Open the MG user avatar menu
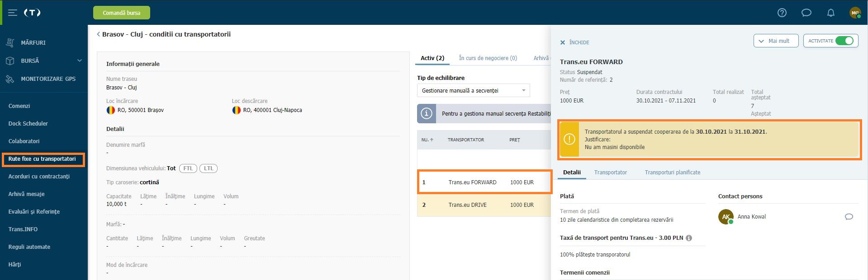Viewport: 868px width, 280px height. [x=855, y=13]
